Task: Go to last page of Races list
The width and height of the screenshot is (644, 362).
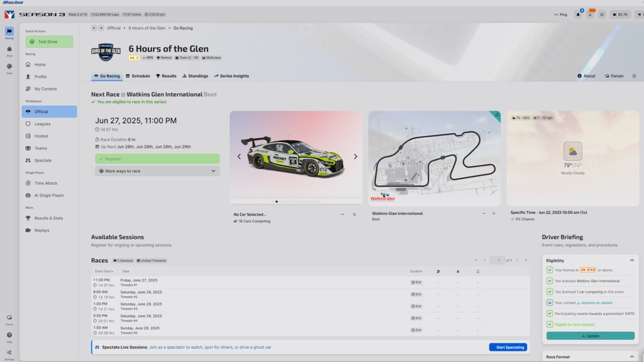Action: 526,260
